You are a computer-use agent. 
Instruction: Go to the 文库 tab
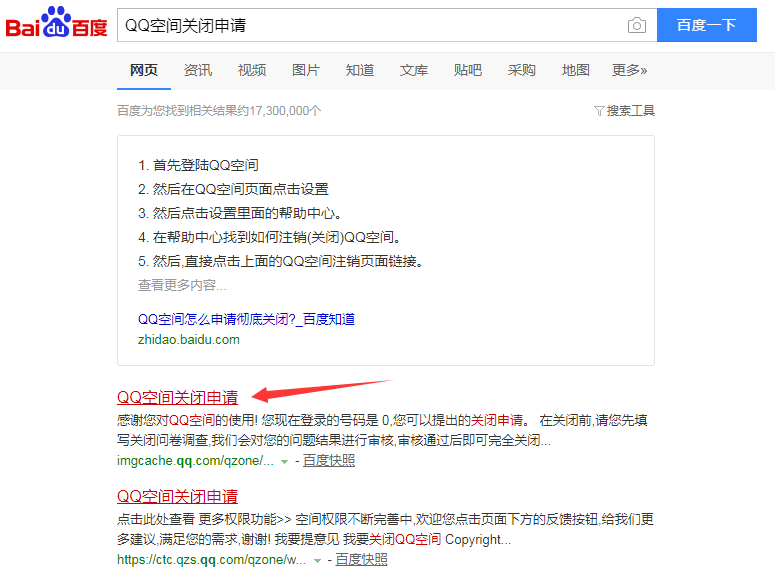414,70
